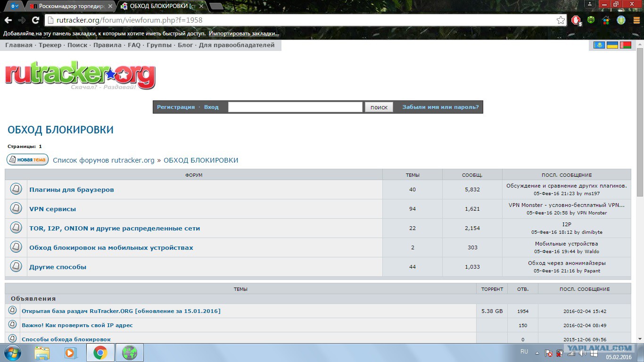Image resolution: width=644 pixels, height=362 pixels.
Task: Click folder icon beside Плагины для браузеров
Action: coord(16,189)
